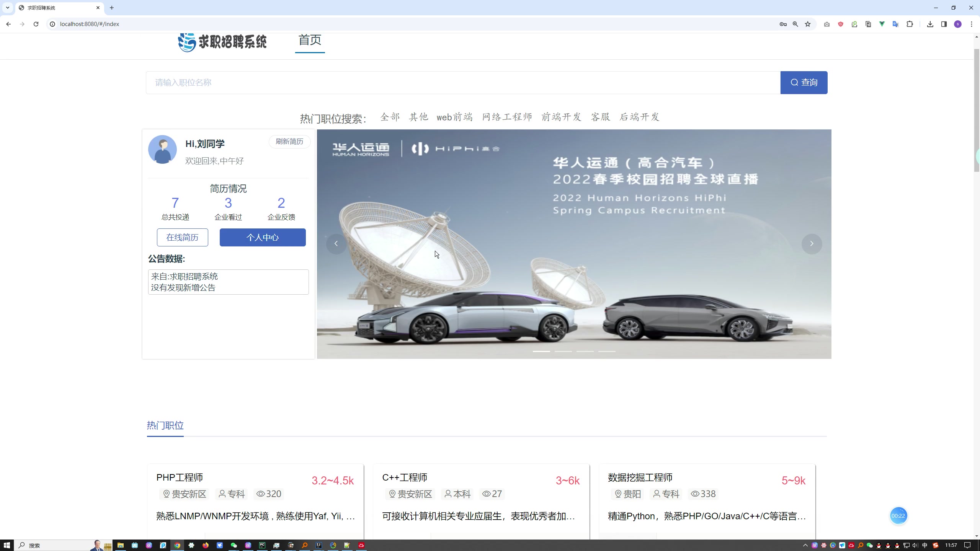Open the red shield ad-blocker extension

click(841, 24)
